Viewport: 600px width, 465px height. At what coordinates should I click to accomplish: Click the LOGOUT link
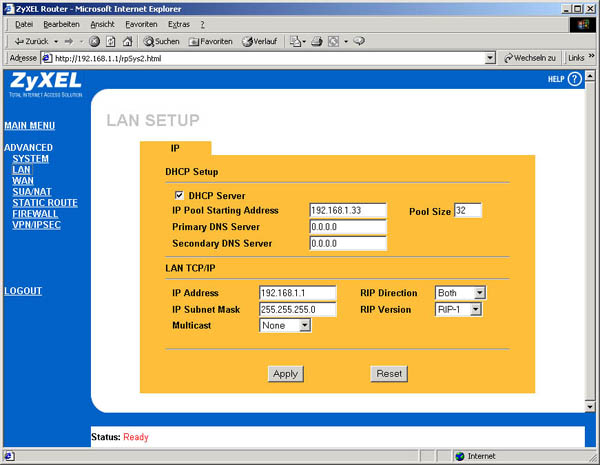[23, 291]
